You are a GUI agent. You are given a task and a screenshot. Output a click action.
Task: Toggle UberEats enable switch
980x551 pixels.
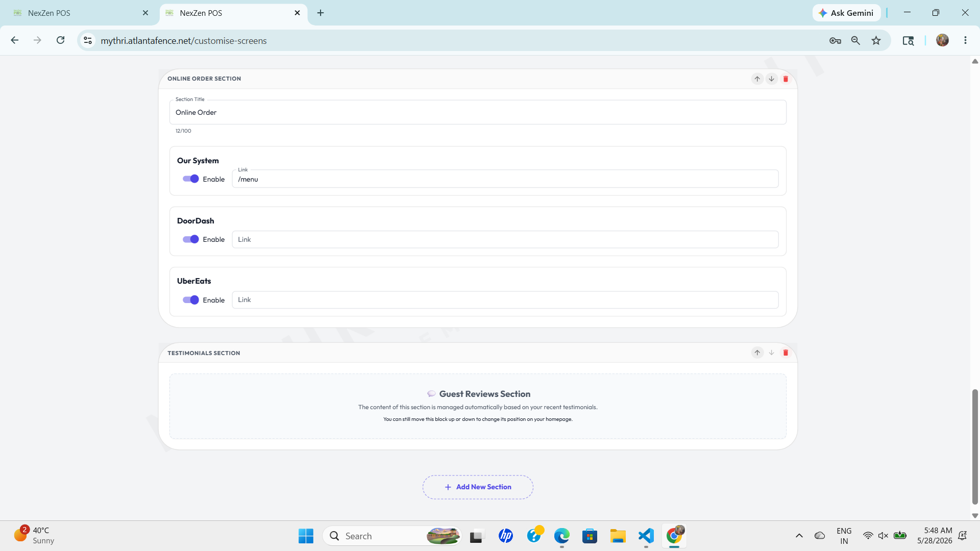click(x=191, y=300)
